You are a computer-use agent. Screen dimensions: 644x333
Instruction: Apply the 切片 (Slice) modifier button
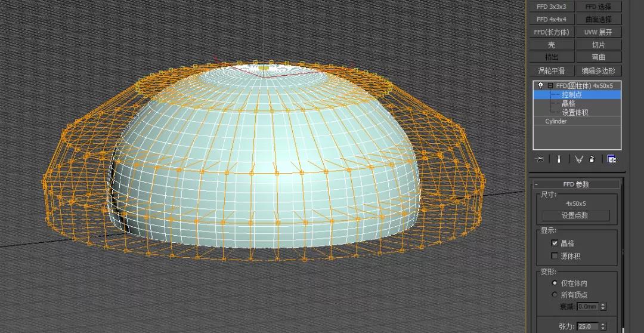click(599, 45)
